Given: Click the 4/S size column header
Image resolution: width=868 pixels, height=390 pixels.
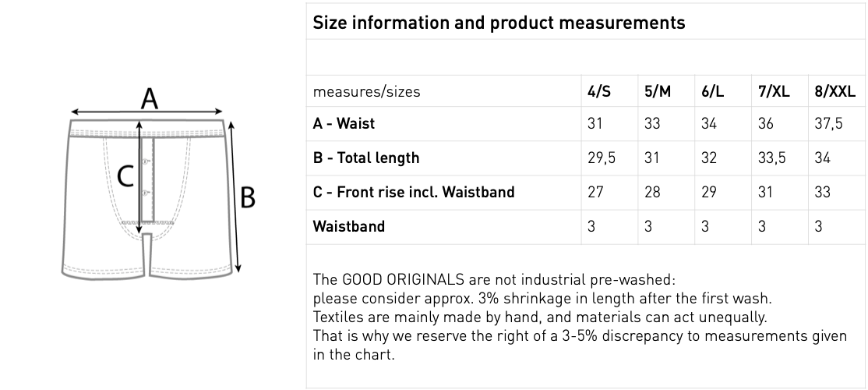Looking at the screenshot, I should click(598, 91).
